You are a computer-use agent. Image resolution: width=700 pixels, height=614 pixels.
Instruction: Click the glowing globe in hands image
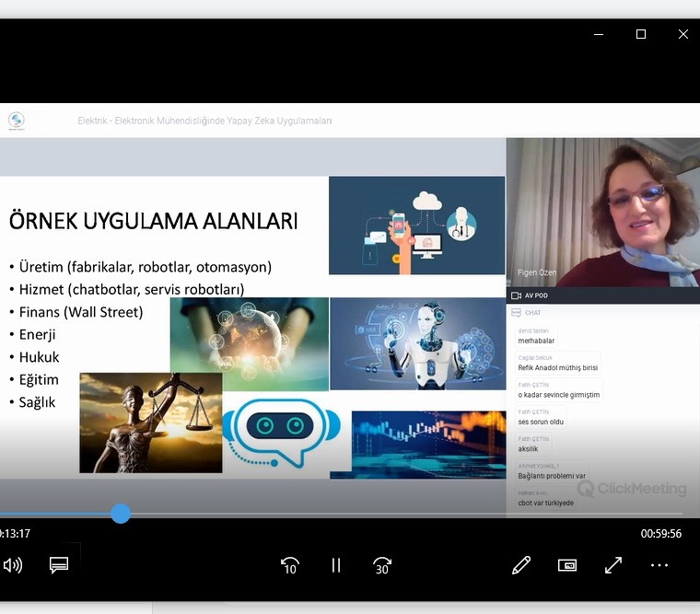(x=249, y=344)
